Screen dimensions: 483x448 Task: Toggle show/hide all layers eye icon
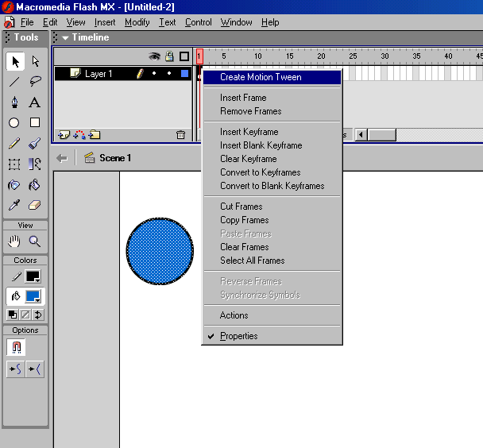coord(156,56)
